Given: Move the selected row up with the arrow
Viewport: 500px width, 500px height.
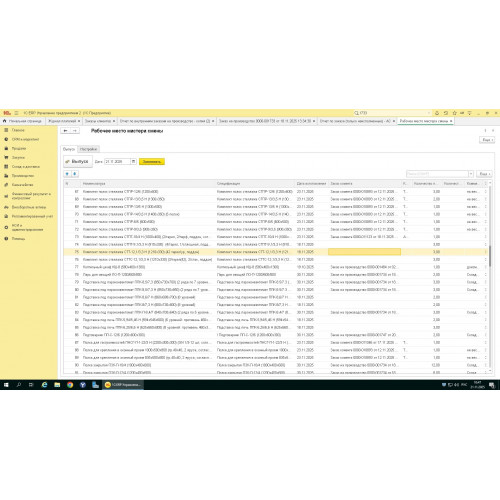Looking at the screenshot, I should 67,174.
